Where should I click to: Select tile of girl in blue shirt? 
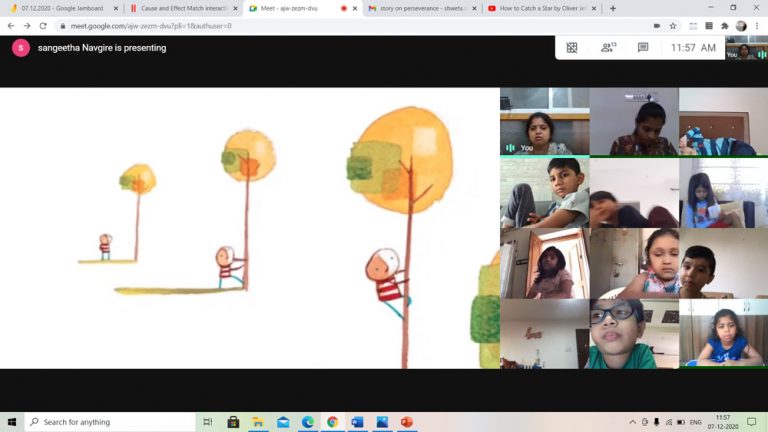click(723, 334)
